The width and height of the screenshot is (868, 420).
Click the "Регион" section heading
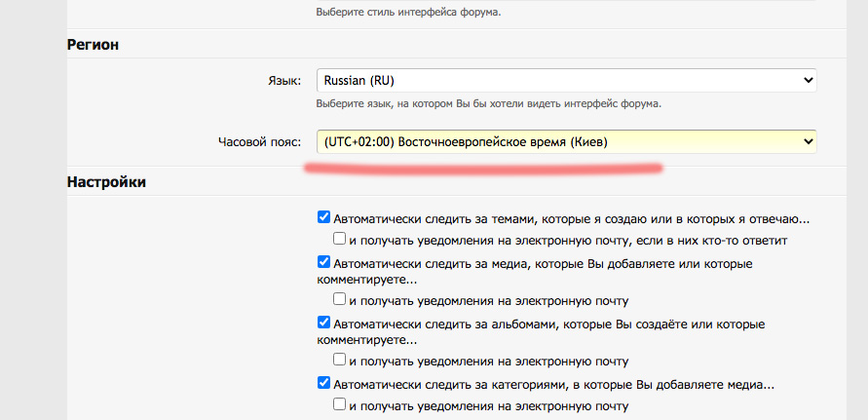(98, 44)
